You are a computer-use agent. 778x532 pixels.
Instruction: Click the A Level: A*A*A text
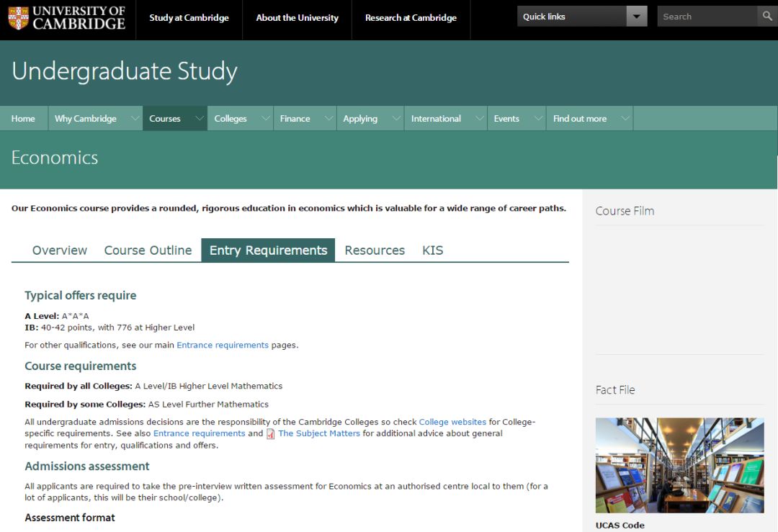coord(57,316)
